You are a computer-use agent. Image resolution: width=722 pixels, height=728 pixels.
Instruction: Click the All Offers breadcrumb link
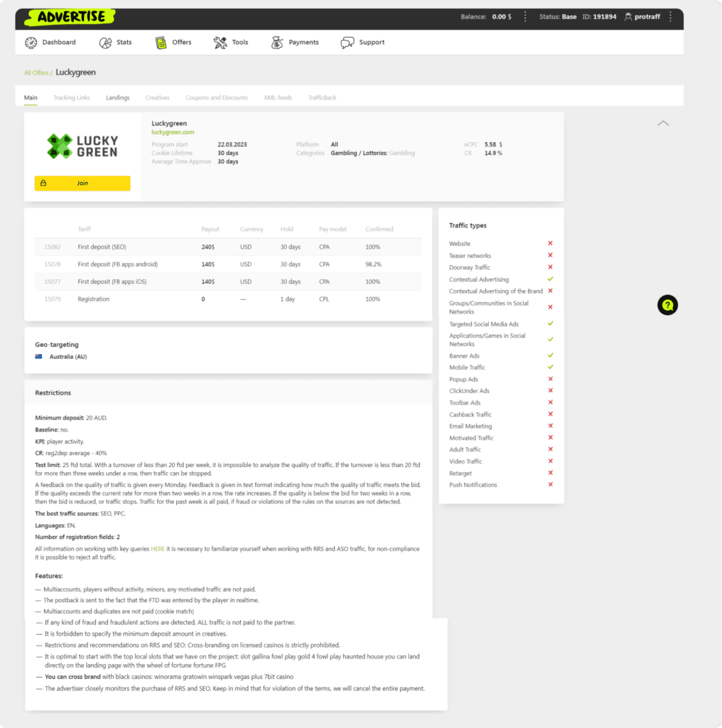coord(36,73)
